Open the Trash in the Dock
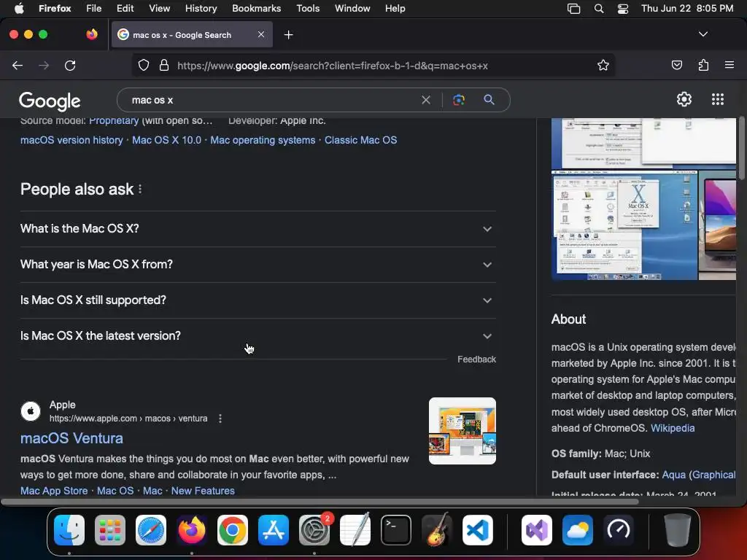The width and height of the screenshot is (747, 560). (678, 530)
